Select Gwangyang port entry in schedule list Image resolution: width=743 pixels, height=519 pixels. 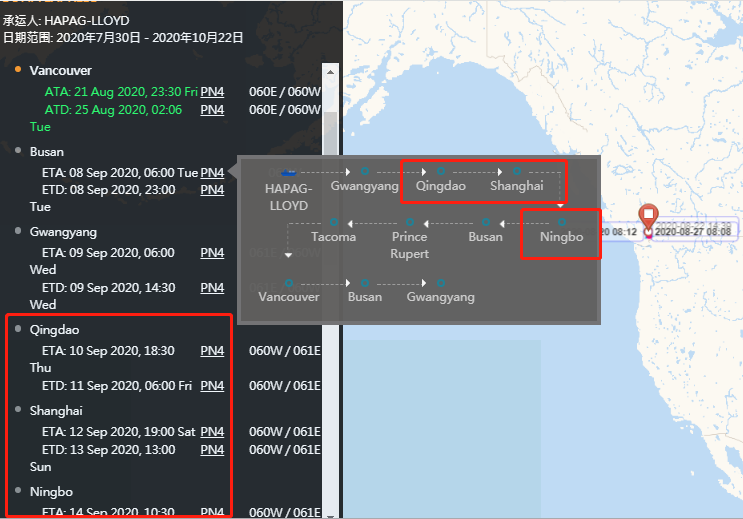(62, 232)
